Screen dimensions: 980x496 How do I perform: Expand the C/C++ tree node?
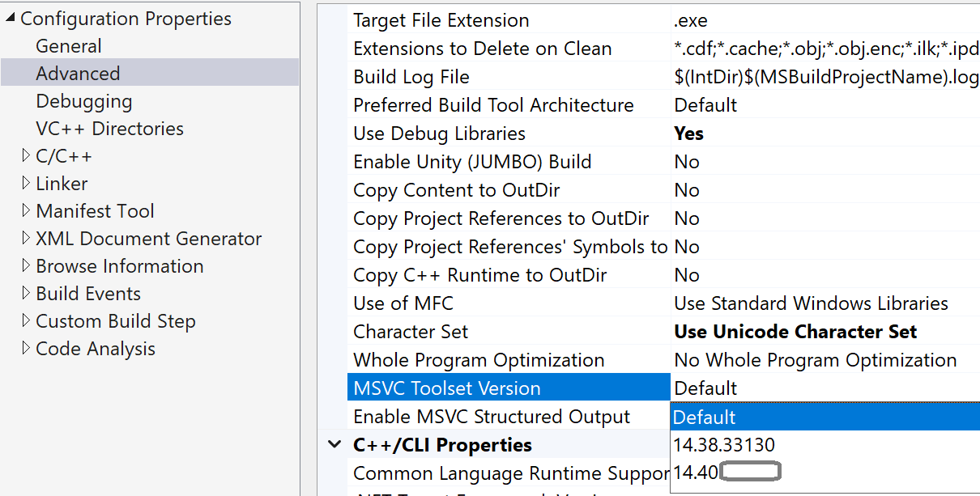point(26,156)
